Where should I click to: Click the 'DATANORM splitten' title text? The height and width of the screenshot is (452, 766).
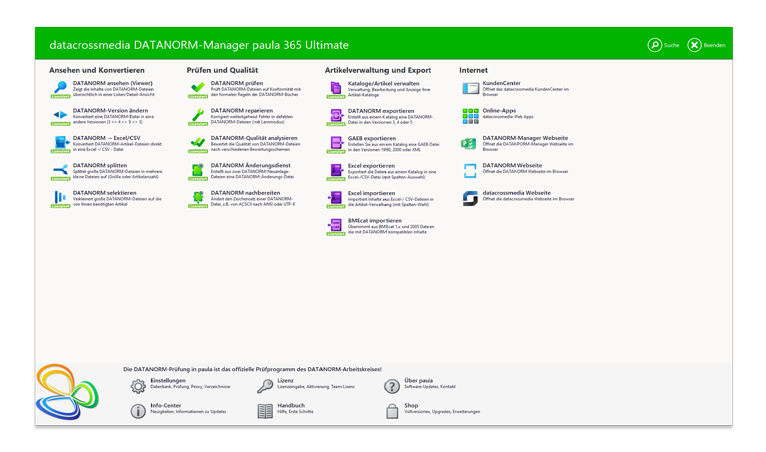pos(100,165)
